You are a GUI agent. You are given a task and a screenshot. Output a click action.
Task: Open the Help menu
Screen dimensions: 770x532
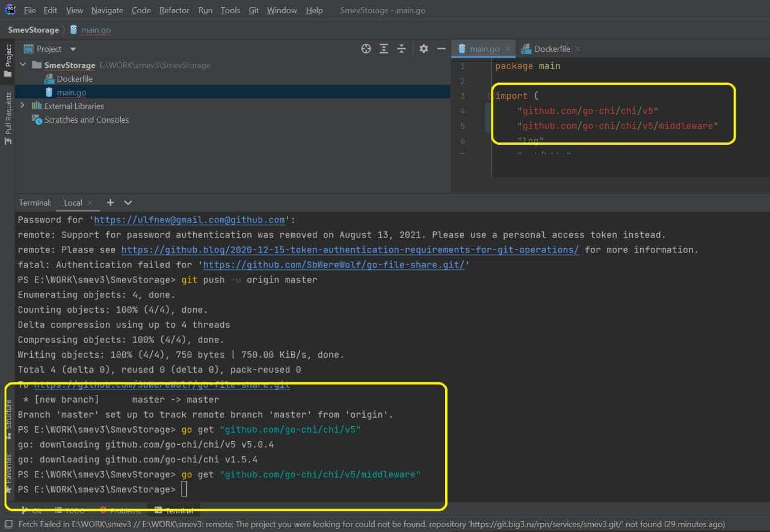pos(314,10)
